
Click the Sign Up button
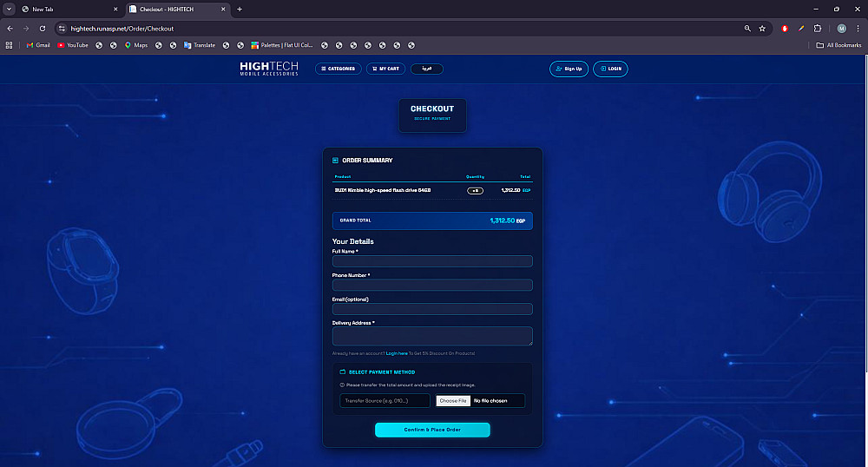tap(569, 69)
